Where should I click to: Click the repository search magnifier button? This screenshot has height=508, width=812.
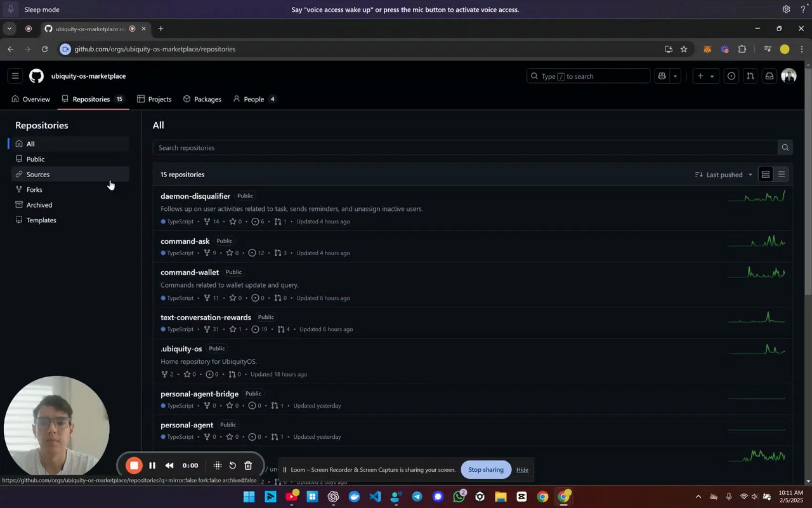tap(785, 148)
